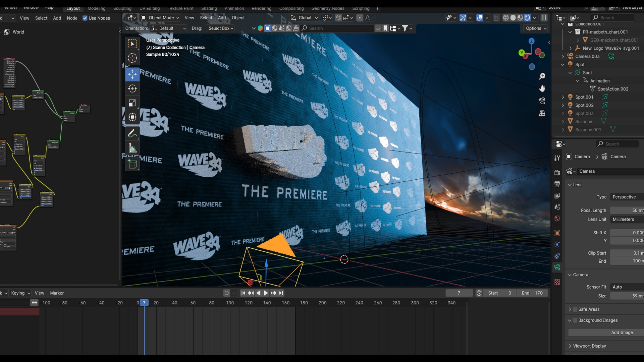
Task: Click the Options button in viewport
Action: pyautogui.click(x=536, y=28)
